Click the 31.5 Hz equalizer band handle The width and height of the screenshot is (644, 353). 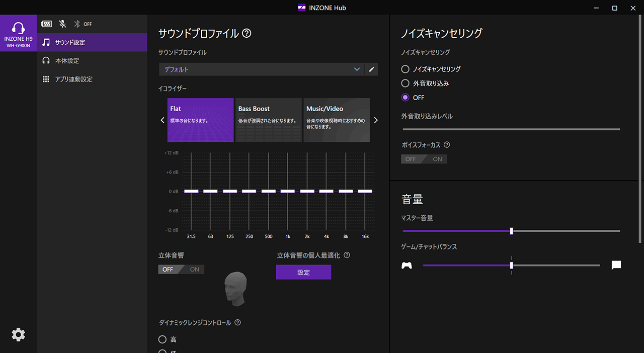click(191, 191)
